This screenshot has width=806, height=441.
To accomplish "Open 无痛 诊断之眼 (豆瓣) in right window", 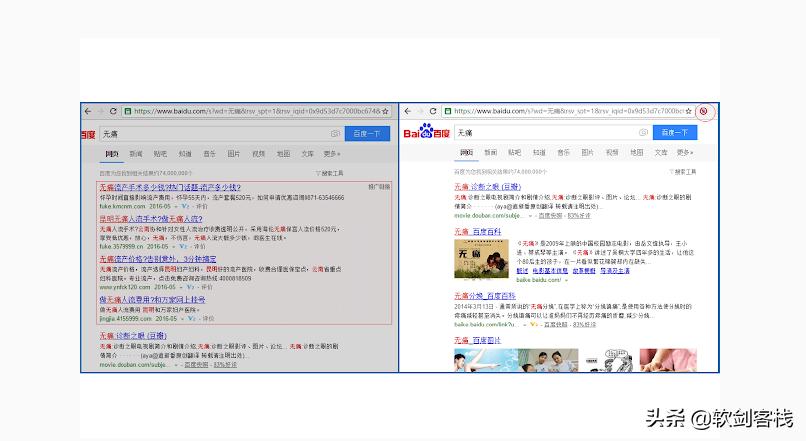I will (x=487, y=187).
